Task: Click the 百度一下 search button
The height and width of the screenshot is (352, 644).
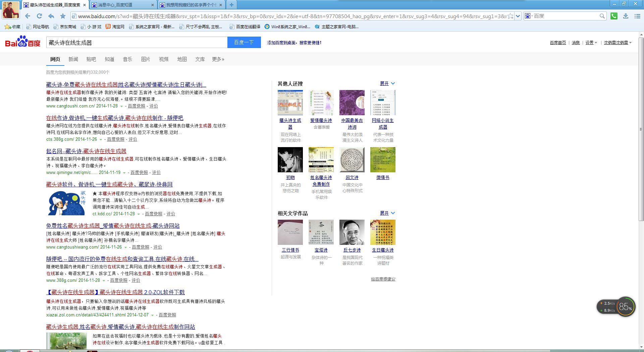Action: [244, 42]
